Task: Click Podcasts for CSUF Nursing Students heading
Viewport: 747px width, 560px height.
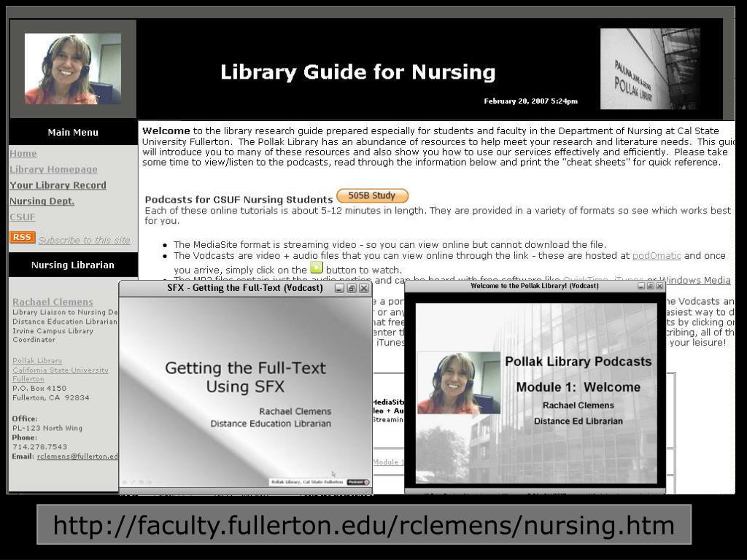Action: [239, 200]
